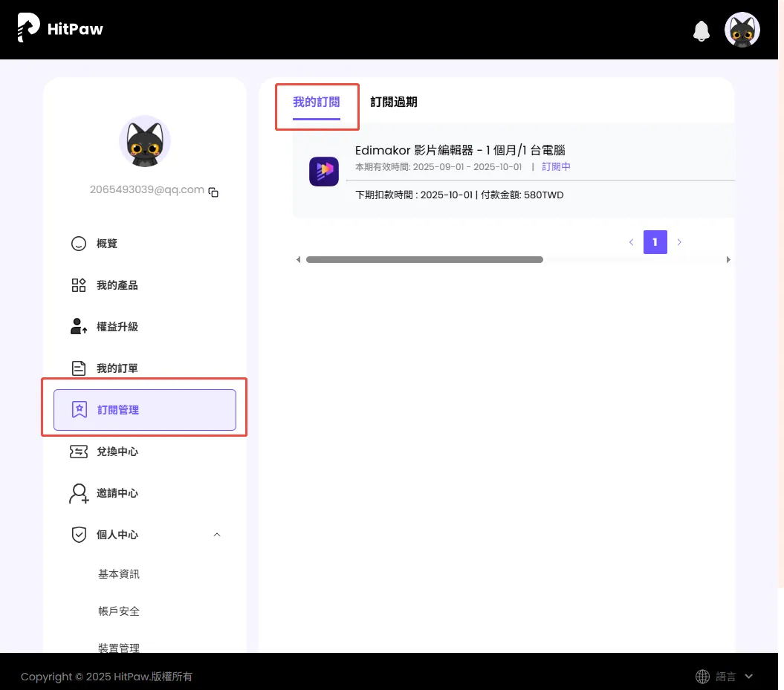The image size is (784, 690).
Task: Click the 邀請中心 add-user icon
Action: (x=79, y=493)
